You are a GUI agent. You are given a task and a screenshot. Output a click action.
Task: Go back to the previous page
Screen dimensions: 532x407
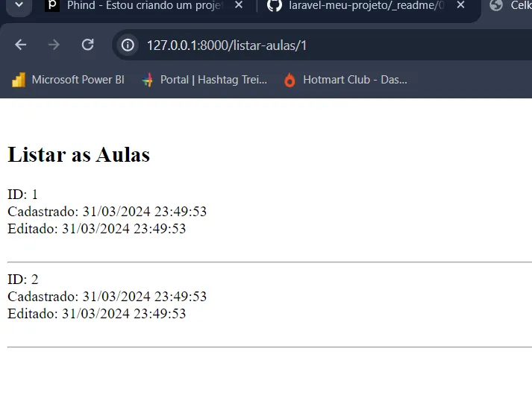point(20,45)
